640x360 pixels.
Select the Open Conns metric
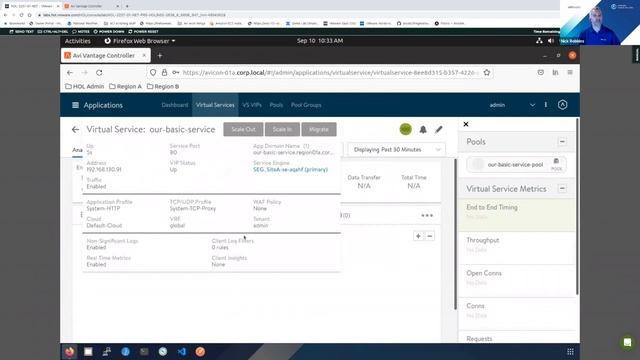coord(517,281)
